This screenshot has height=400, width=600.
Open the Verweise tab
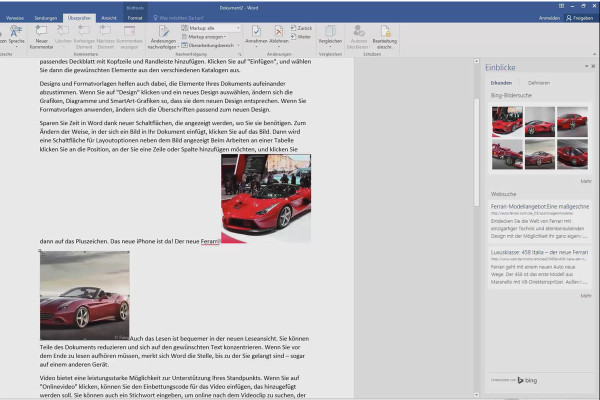click(15, 18)
